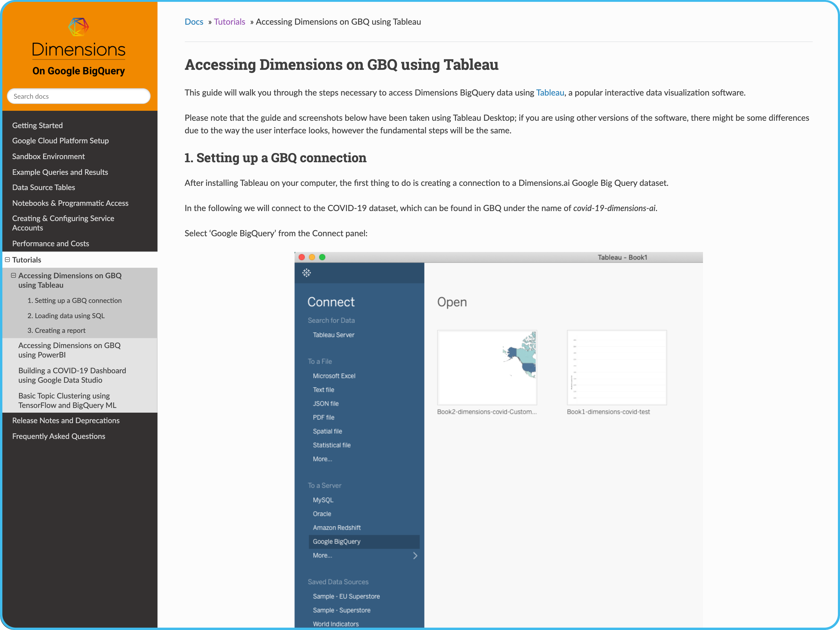Click the red window close dot

(302, 257)
